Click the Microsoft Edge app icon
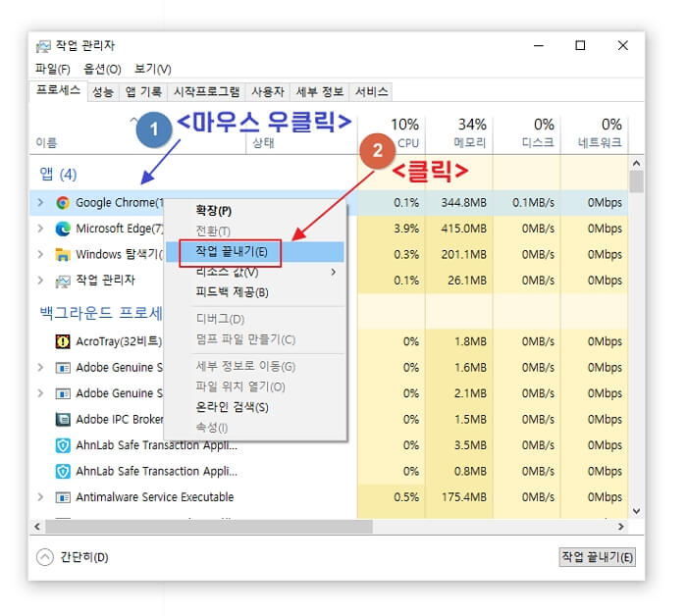This screenshot has width=687, height=616. coord(63,229)
